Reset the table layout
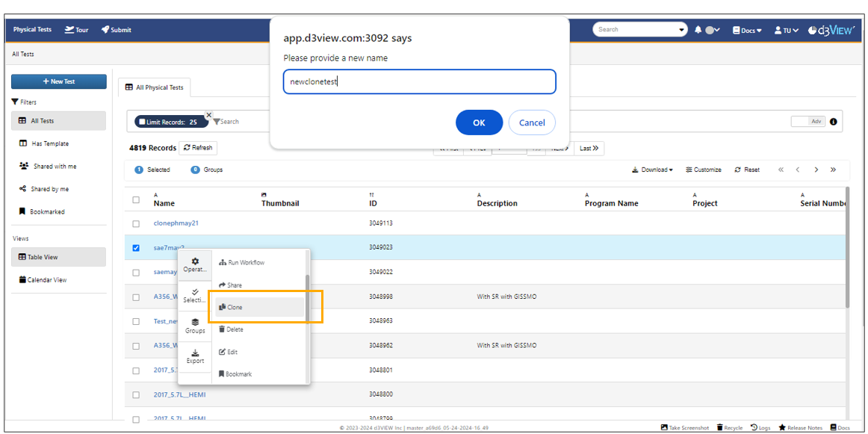 pyautogui.click(x=747, y=170)
